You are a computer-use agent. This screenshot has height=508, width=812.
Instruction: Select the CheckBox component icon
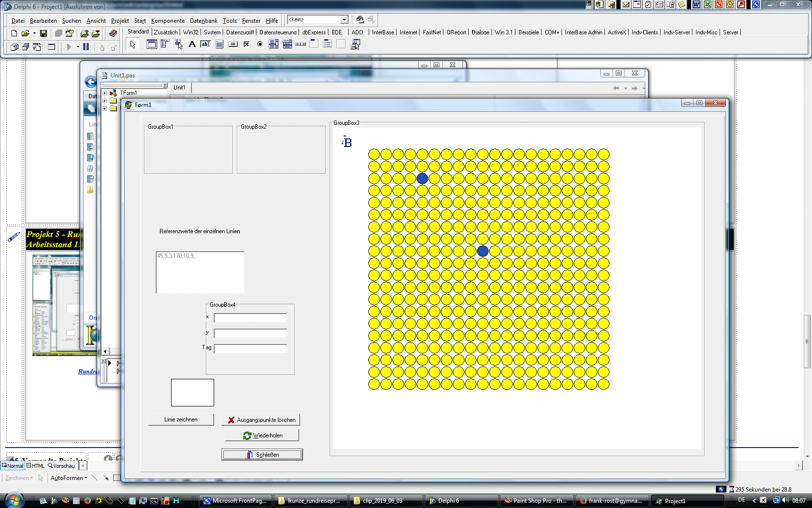point(246,44)
